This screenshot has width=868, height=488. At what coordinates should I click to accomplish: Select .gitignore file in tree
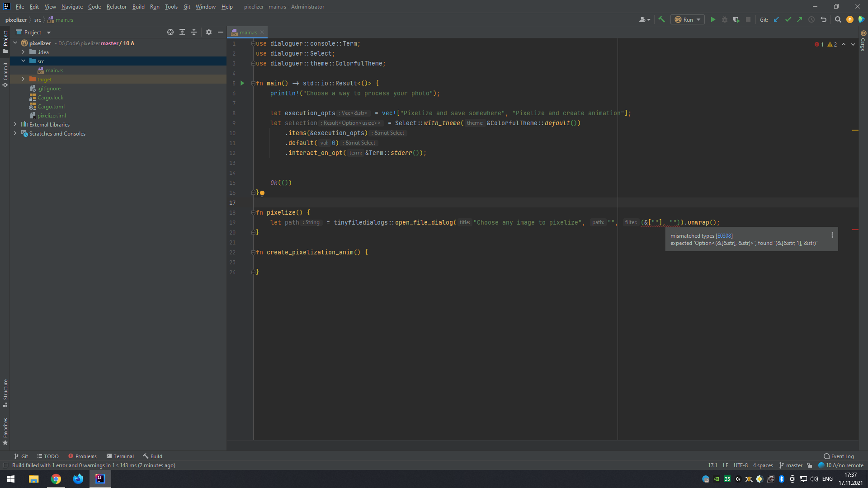tap(49, 89)
